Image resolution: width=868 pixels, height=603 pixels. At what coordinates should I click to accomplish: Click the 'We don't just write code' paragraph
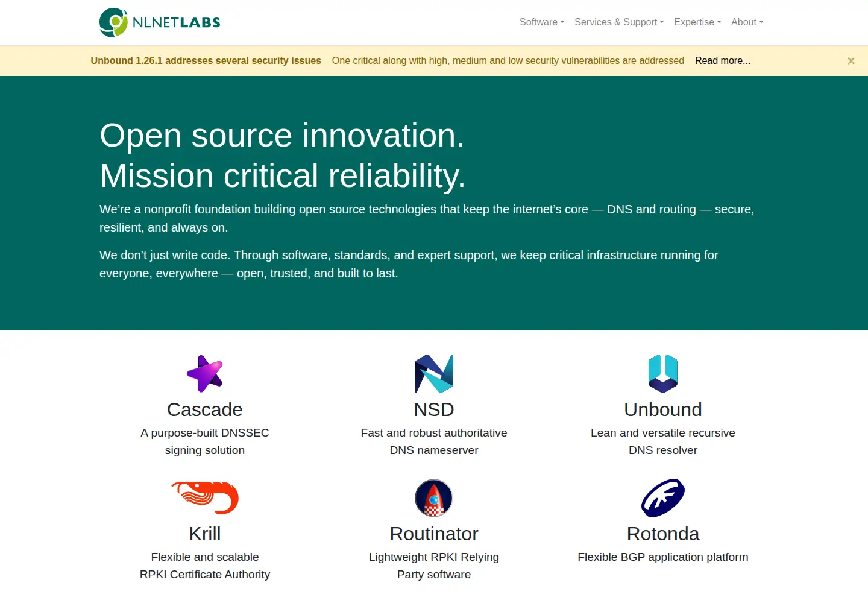(409, 264)
